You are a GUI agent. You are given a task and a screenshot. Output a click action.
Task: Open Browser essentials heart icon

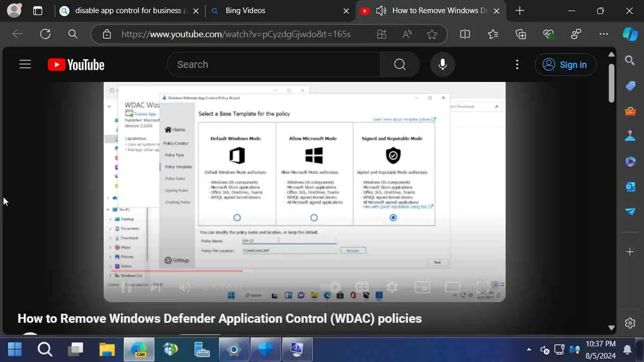(548, 34)
